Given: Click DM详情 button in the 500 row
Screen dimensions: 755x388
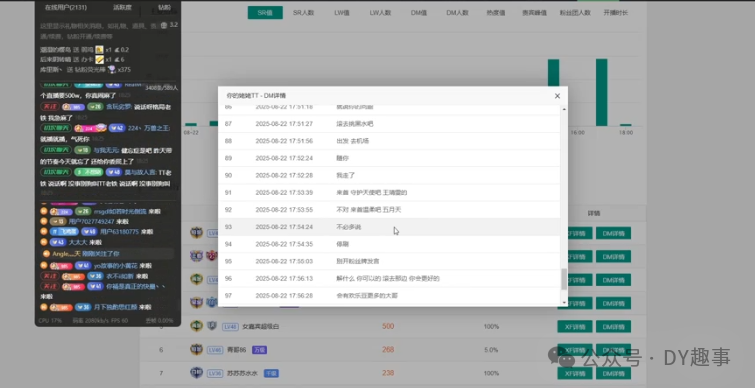Looking at the screenshot, I should point(613,327).
